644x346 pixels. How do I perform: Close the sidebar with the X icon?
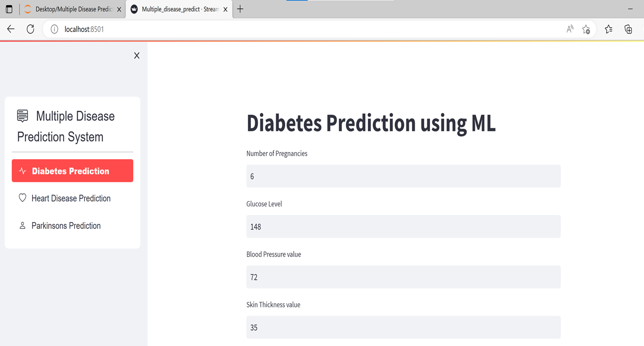137,56
